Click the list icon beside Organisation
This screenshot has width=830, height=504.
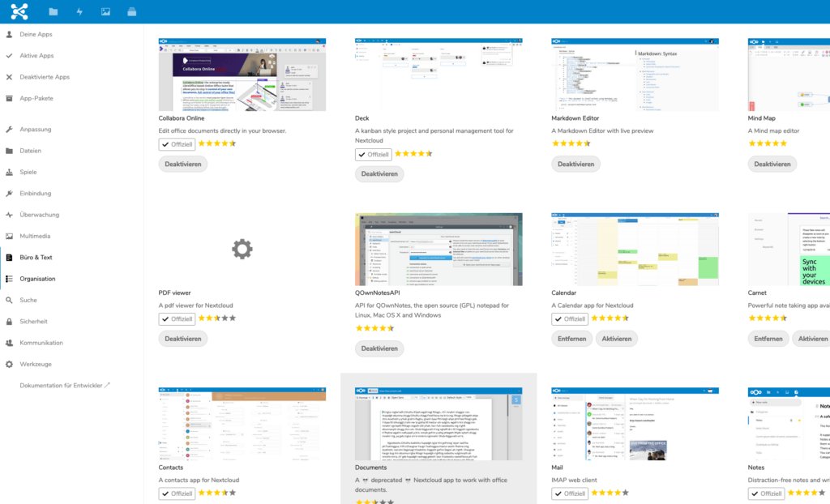tap(9, 279)
